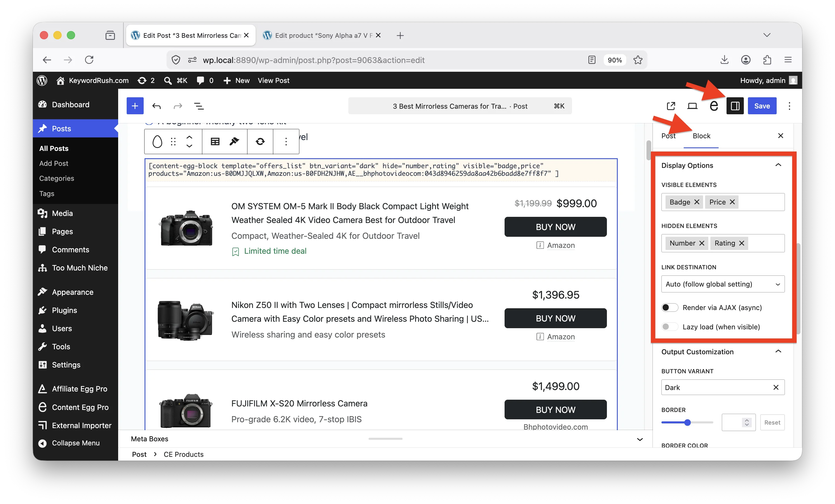Remove the Badge tag from visible elements
This screenshot has width=835, height=504.
(697, 202)
